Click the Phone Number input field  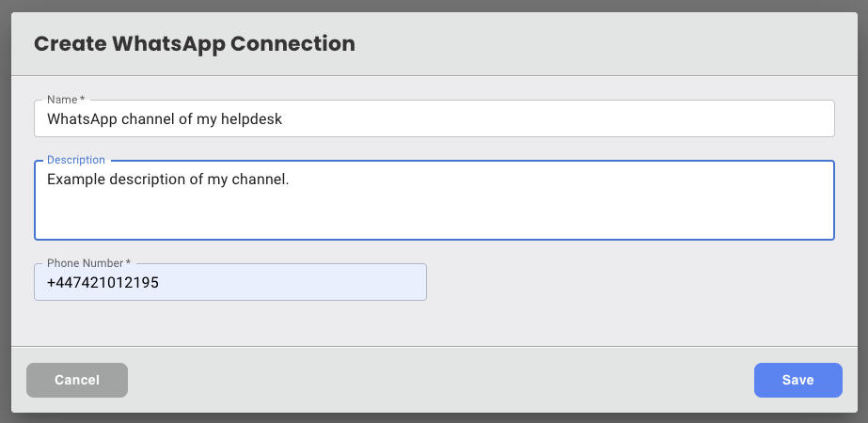[229, 282]
